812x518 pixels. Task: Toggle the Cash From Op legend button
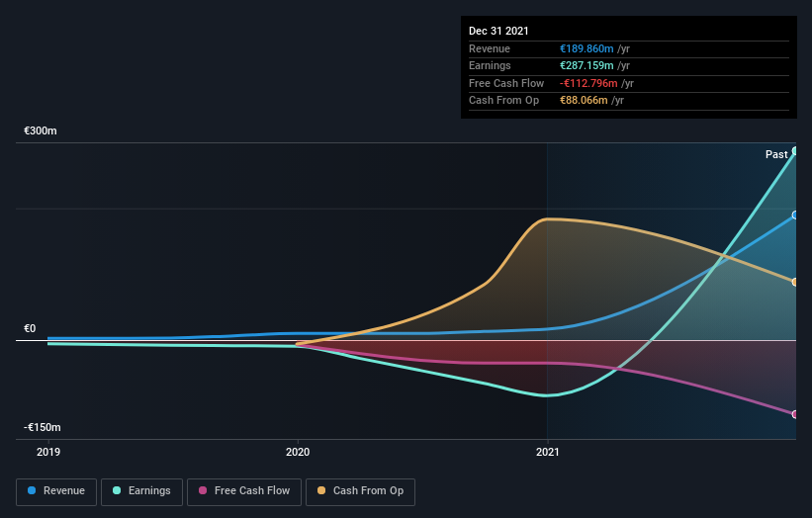coord(360,491)
